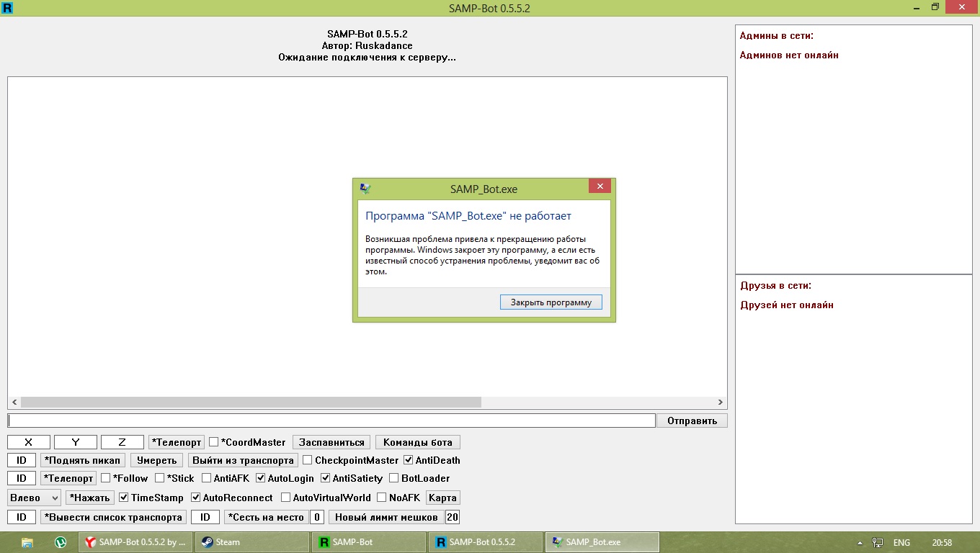Viewport: 980px width, 553px height.
Task: Enable CheckpointMaster checkbox
Action: point(308,460)
